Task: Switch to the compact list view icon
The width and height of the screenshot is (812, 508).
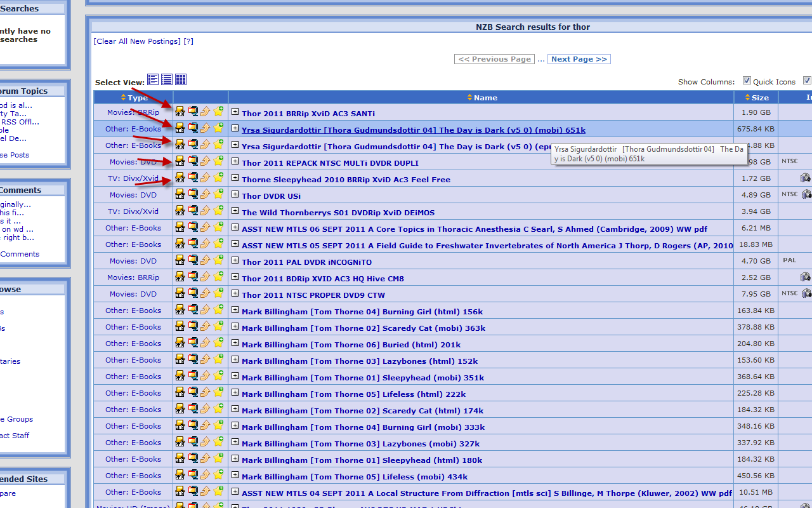Action: pyautogui.click(x=167, y=79)
